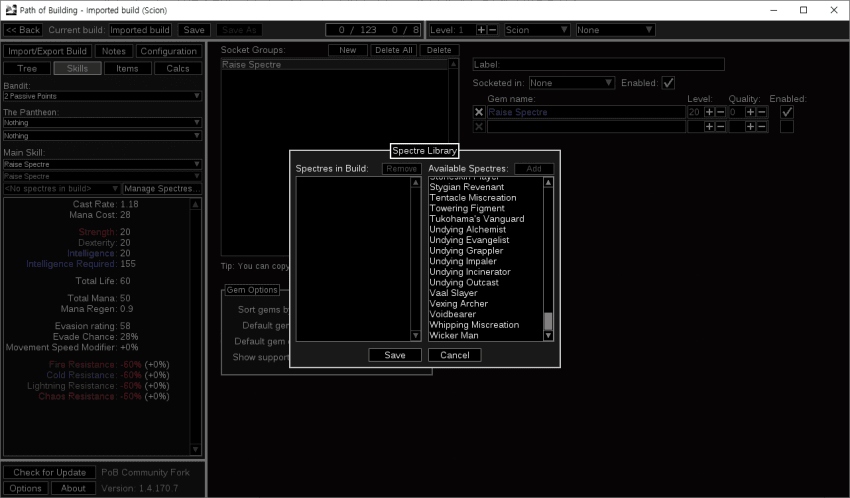
Task: Select Stygian Revenant spectre
Action: [467, 187]
